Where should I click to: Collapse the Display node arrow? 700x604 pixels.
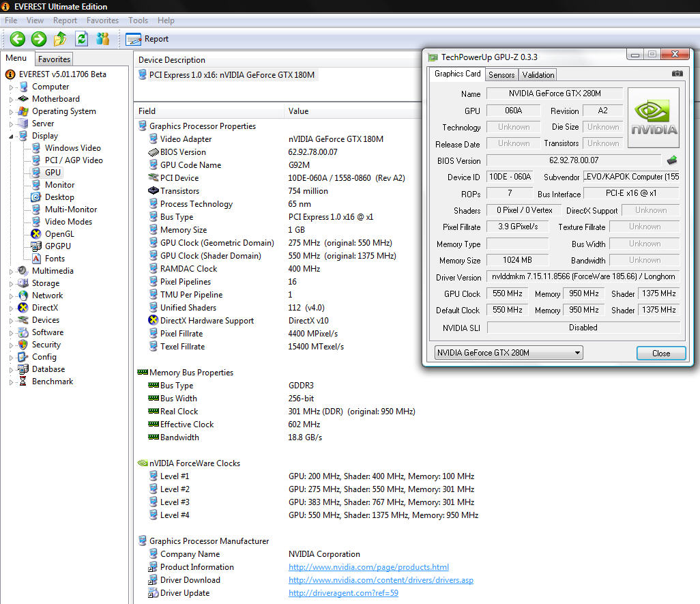point(11,136)
